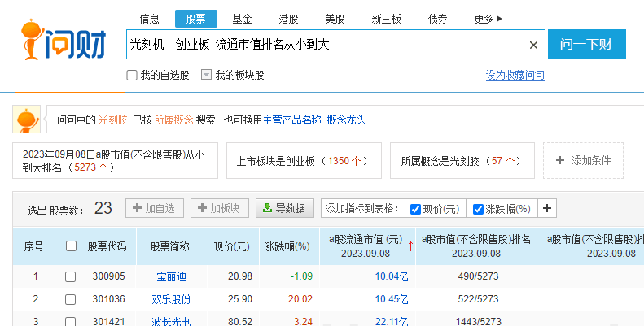Check the box for 301421 波长光电

coord(70,321)
